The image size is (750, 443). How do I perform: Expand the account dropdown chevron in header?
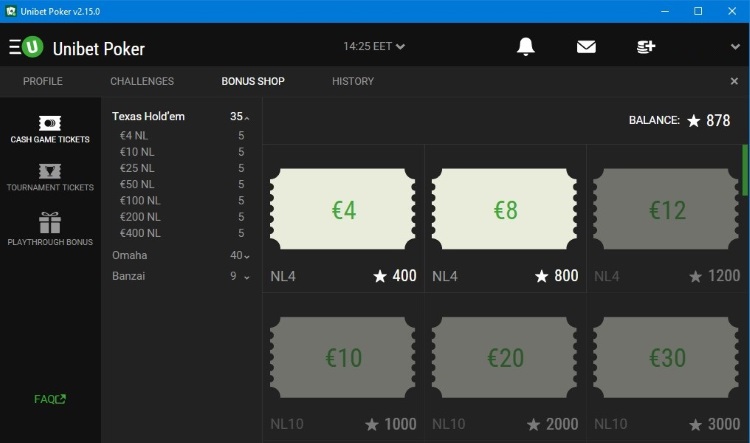736,47
